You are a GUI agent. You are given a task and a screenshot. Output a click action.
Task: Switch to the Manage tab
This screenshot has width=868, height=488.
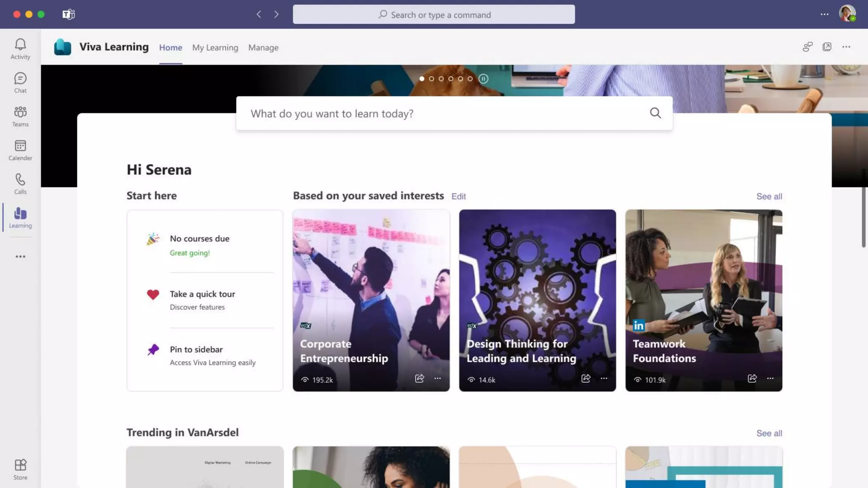263,47
